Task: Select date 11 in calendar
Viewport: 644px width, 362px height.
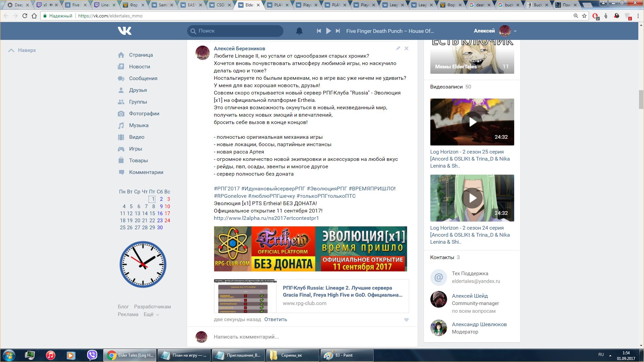Action: point(122,214)
